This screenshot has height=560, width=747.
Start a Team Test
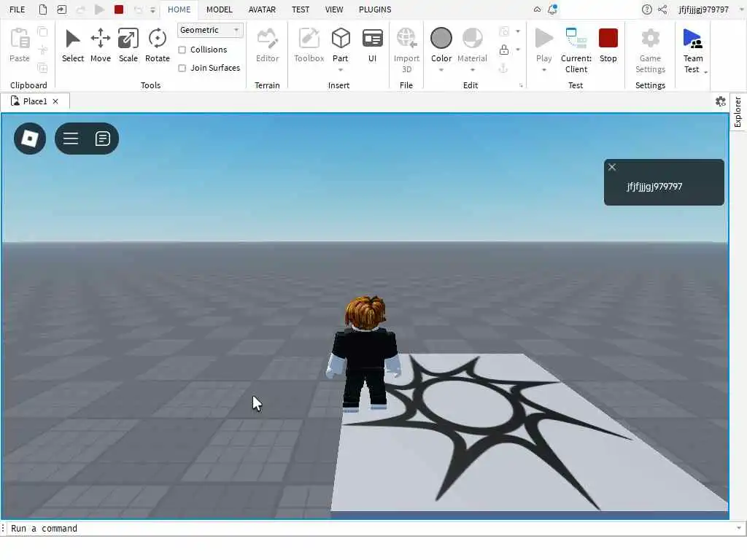[x=693, y=50]
